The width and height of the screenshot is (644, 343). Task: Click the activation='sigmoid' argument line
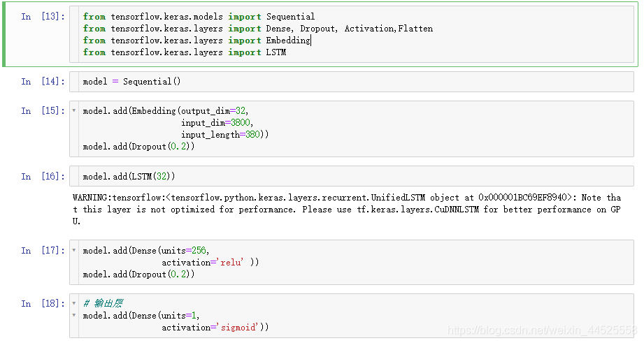pyautogui.click(x=215, y=328)
